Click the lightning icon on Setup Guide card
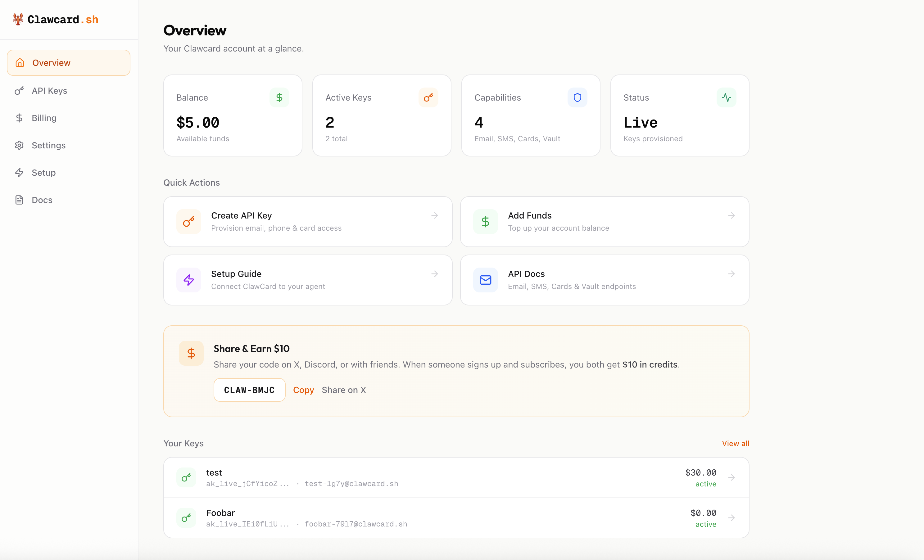Screen dimensions: 924x560 [189, 280]
